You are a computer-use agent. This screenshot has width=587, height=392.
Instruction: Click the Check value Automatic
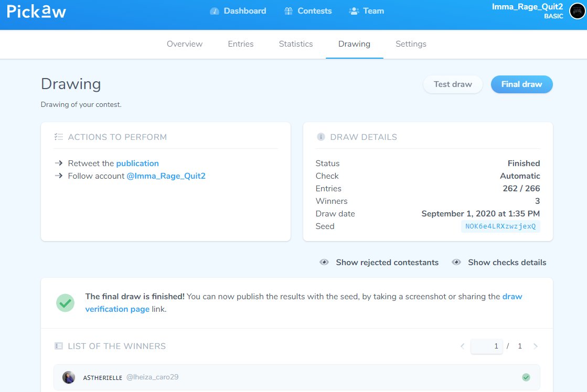(x=520, y=176)
